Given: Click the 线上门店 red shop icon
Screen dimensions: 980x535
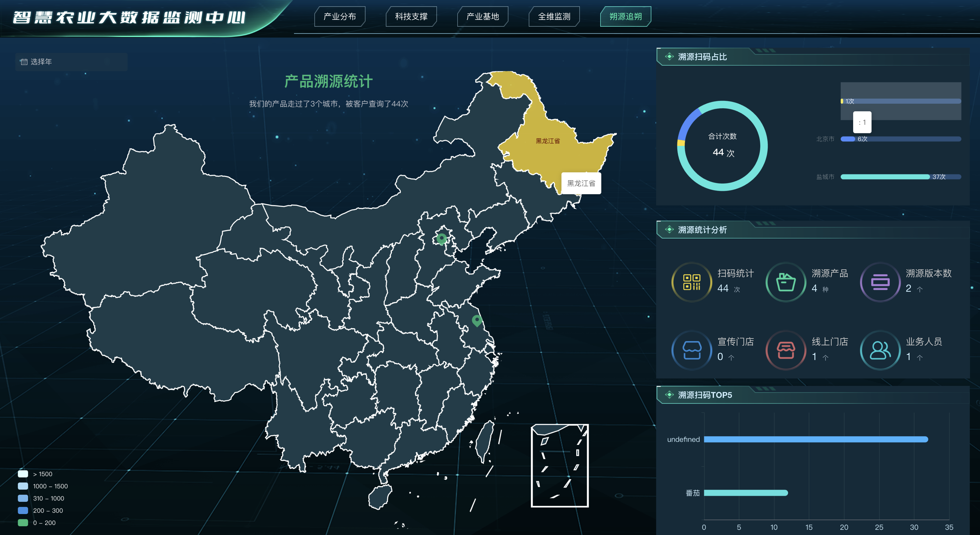Looking at the screenshot, I should pos(786,350).
